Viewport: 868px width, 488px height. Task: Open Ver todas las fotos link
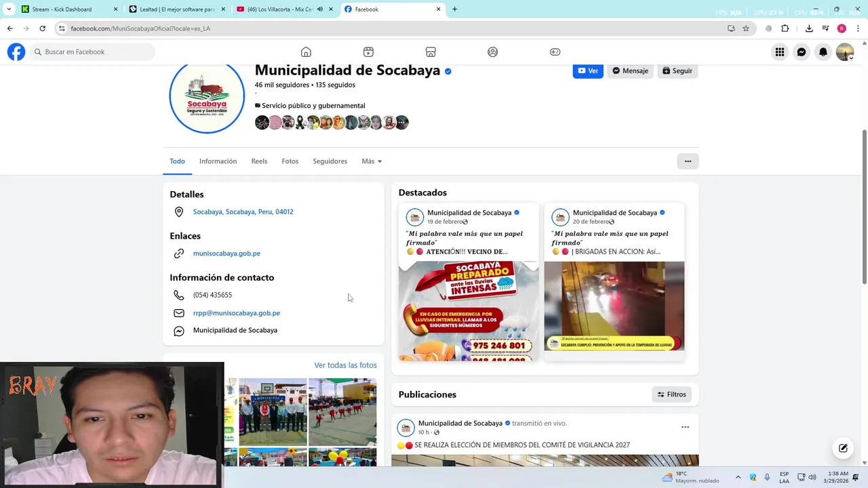pos(345,365)
